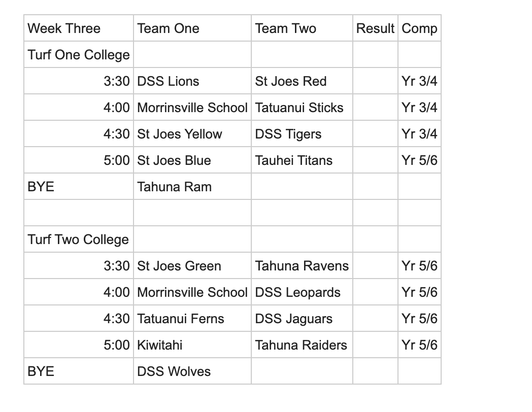Click the St Joes Red cell
532x412 pixels.
[x=302, y=81]
